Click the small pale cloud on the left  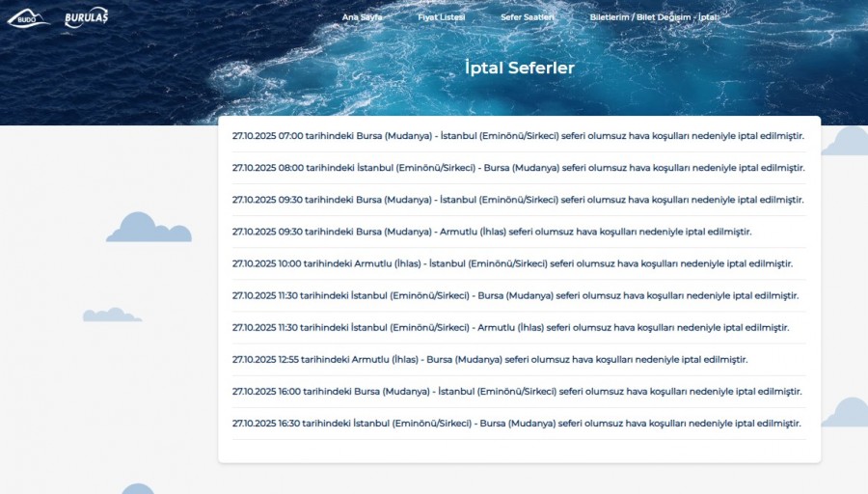[x=111, y=315]
